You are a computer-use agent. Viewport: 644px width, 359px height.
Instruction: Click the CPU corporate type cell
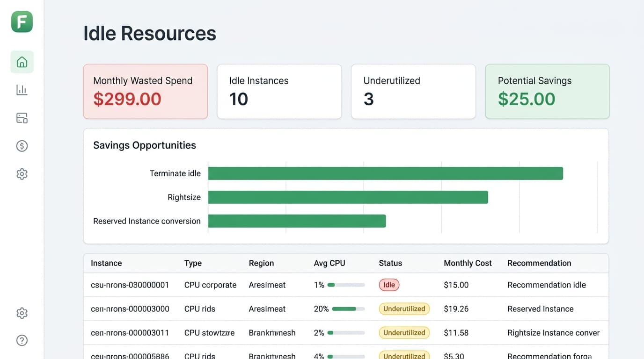pos(210,285)
